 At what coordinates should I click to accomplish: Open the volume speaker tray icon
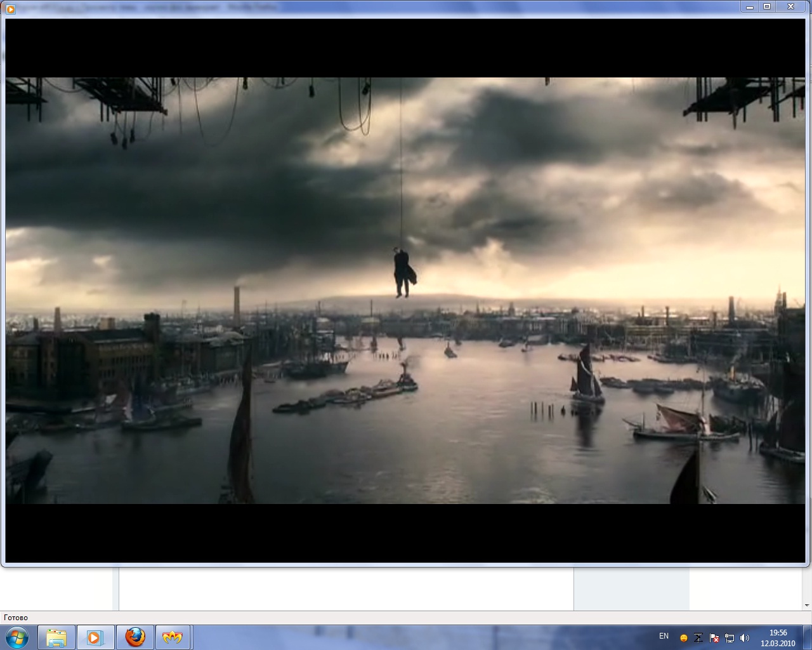point(745,638)
